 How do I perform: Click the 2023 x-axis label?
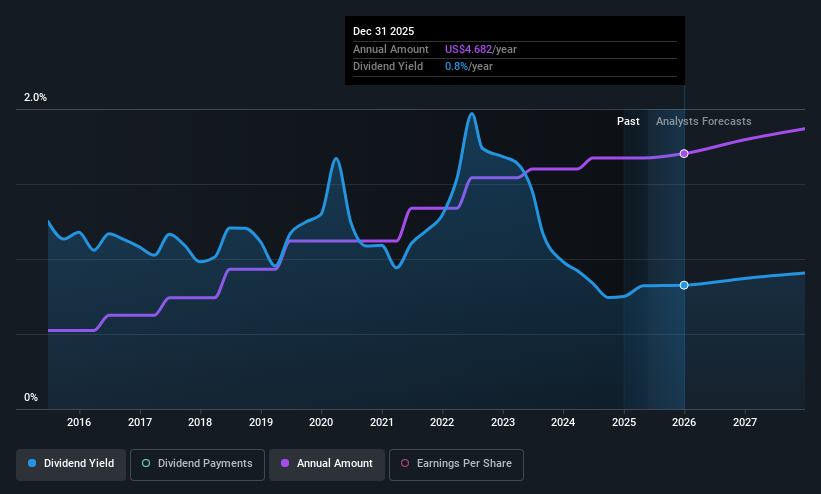click(x=503, y=422)
